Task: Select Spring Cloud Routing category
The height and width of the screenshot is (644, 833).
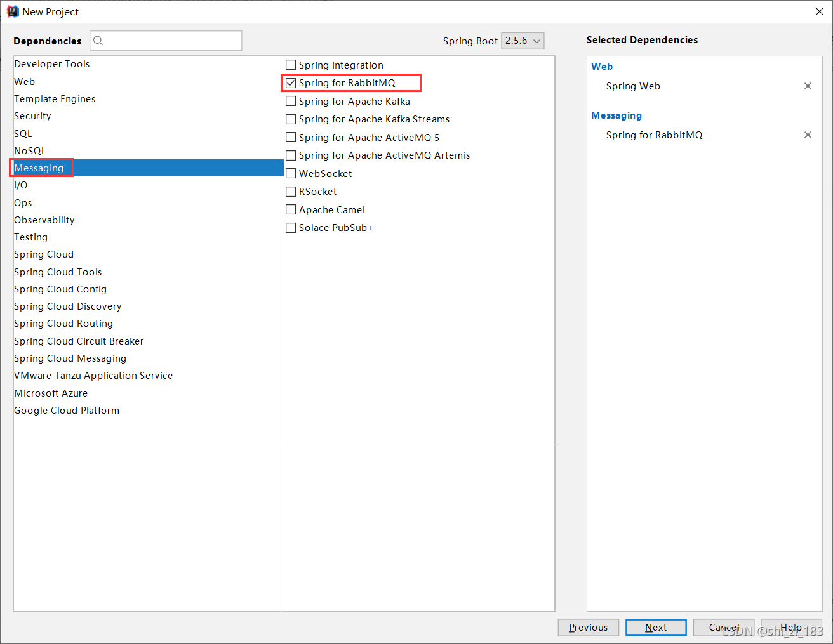Action: pos(149,324)
